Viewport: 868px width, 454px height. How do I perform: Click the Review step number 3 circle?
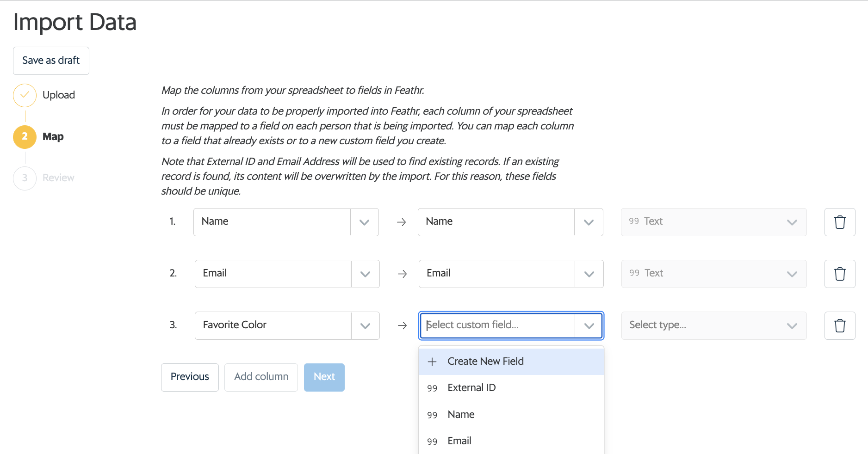pos(25,178)
